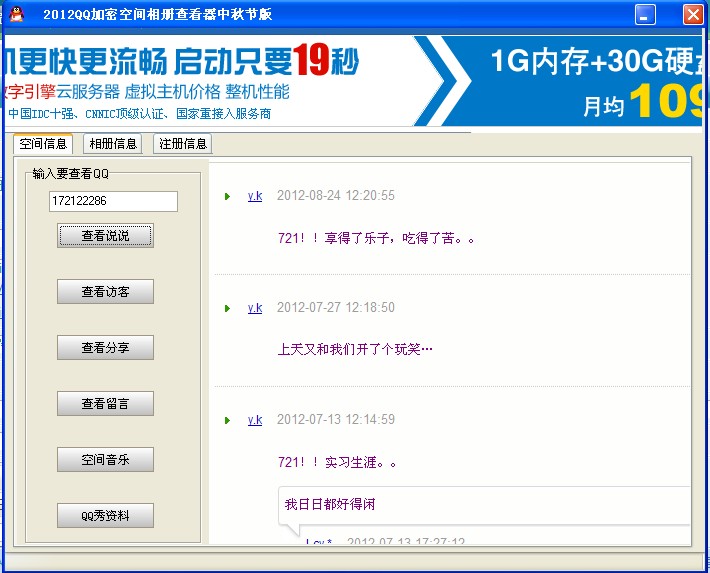Viewport: 710px width, 573px height.
Task: Click green arrow beside the 2012-07-27 post
Action: 228,308
